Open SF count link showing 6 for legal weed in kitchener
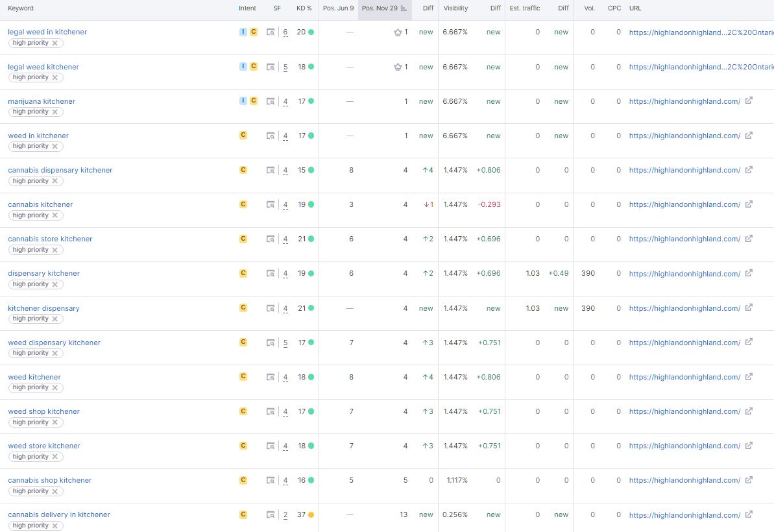Image resolution: width=774 pixels, height=532 pixels. pos(285,32)
